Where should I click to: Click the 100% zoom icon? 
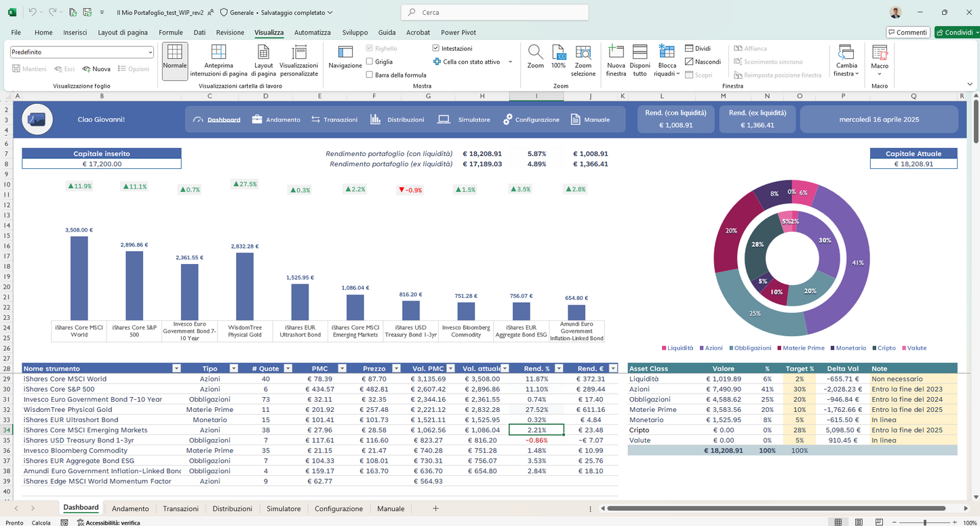pyautogui.click(x=558, y=53)
